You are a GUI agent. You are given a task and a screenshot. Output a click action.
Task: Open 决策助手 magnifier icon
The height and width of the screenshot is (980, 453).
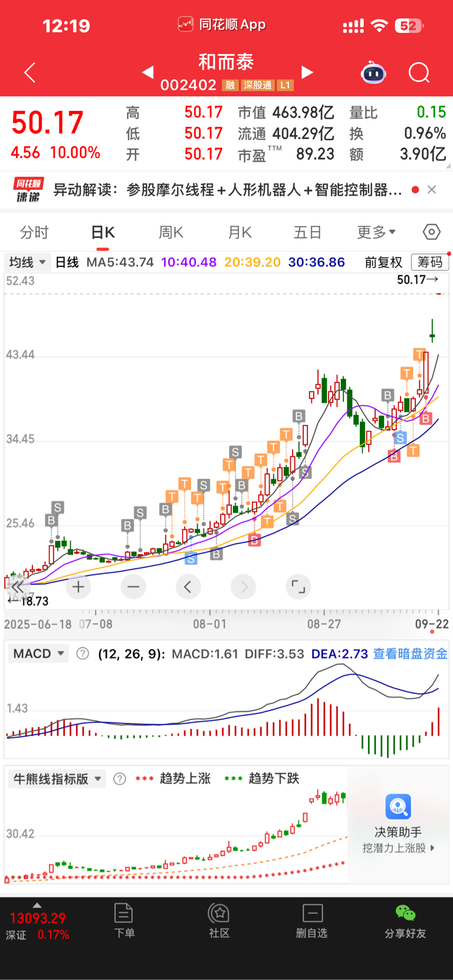(x=398, y=807)
